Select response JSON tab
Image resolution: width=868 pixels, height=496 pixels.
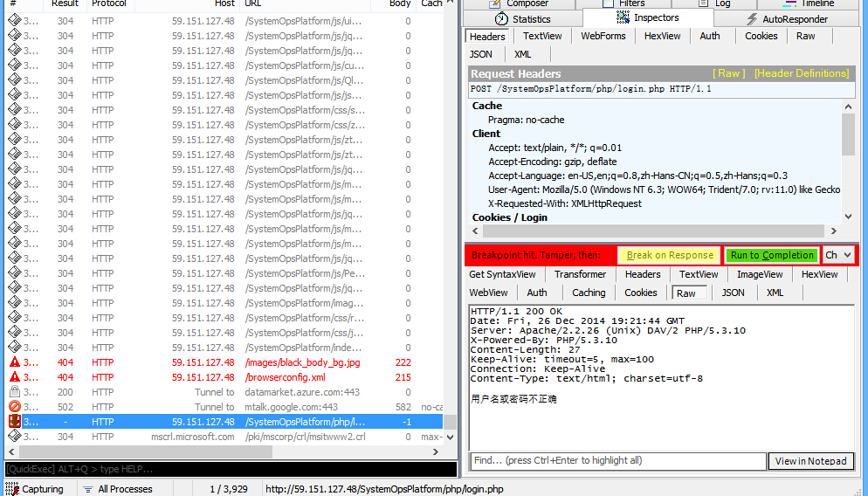point(733,293)
